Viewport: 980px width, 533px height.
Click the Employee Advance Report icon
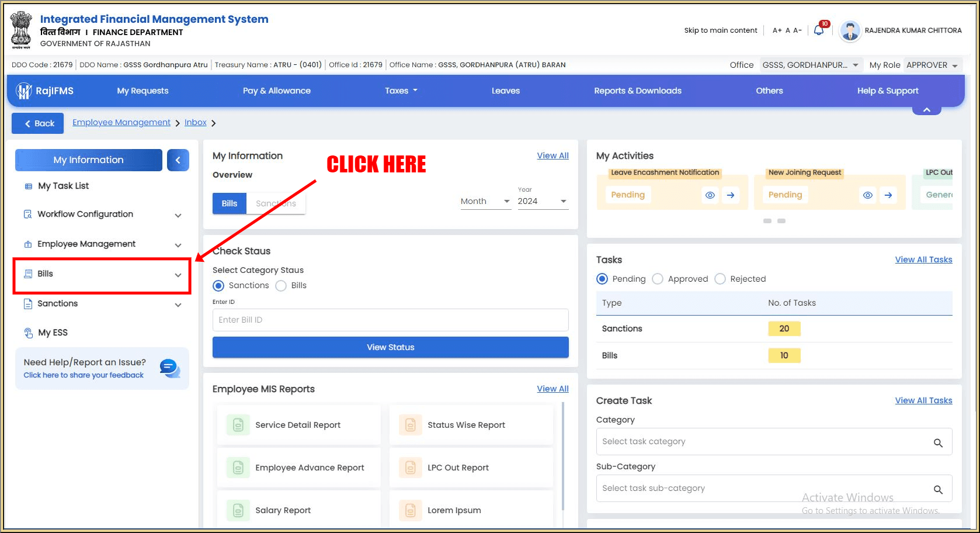238,468
